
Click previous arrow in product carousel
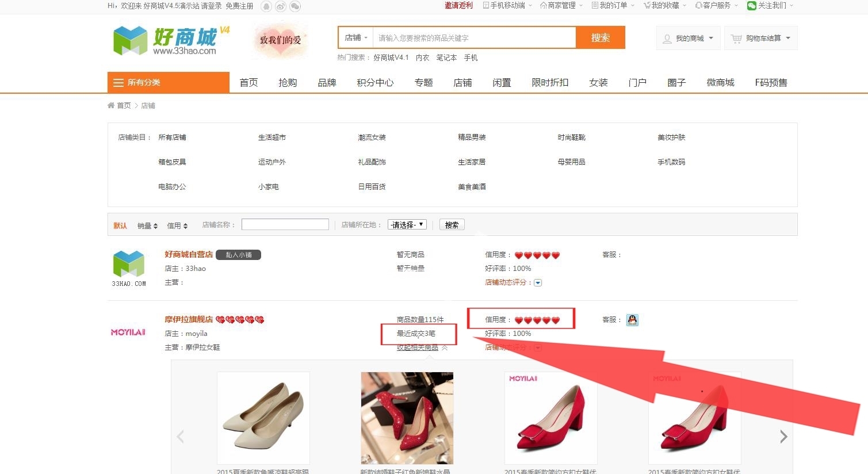181,437
